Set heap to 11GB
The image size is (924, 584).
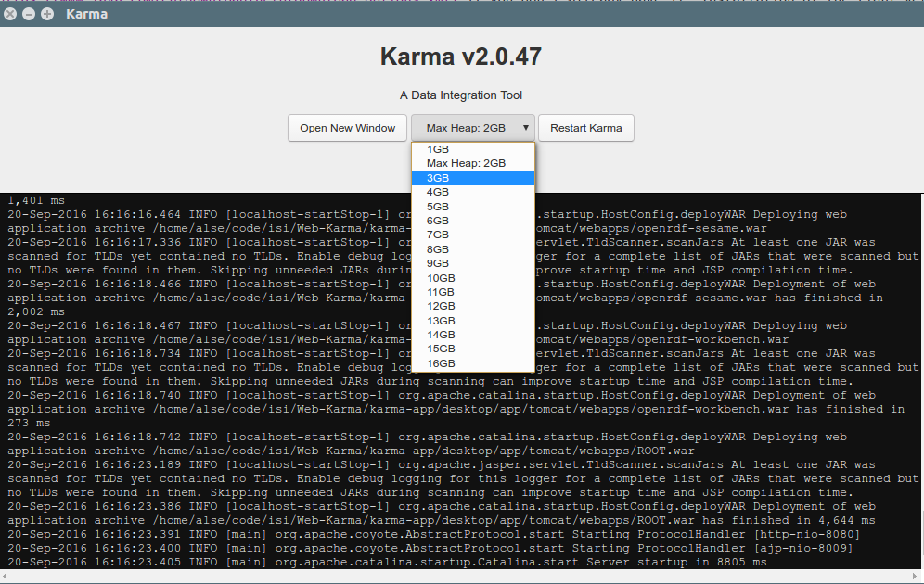(472, 292)
